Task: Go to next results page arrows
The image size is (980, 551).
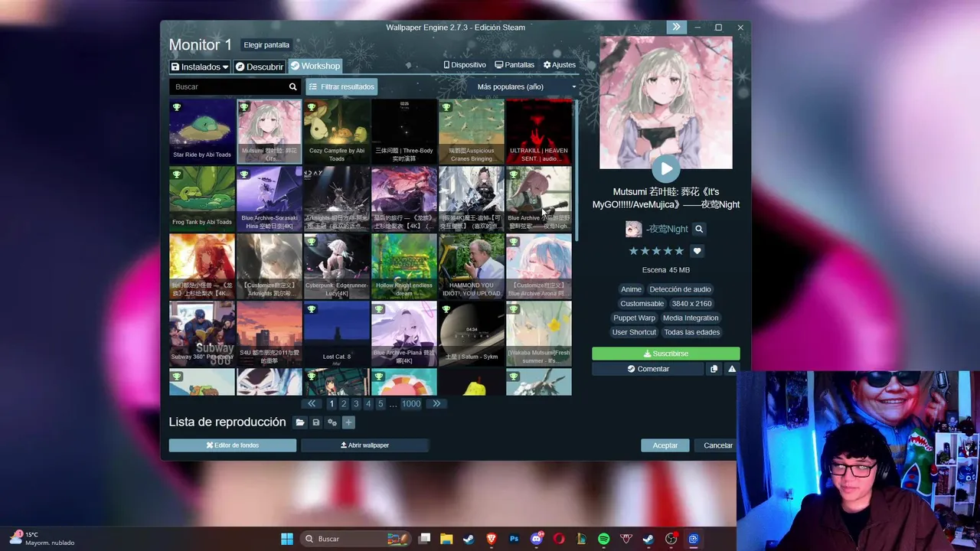Action: [436, 404]
